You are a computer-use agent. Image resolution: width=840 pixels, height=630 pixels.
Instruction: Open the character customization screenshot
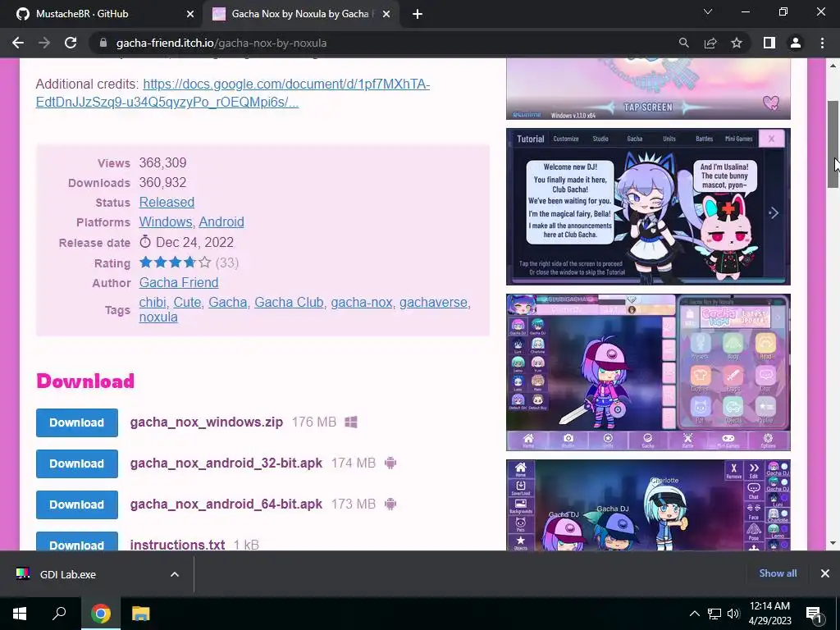[x=648, y=372]
